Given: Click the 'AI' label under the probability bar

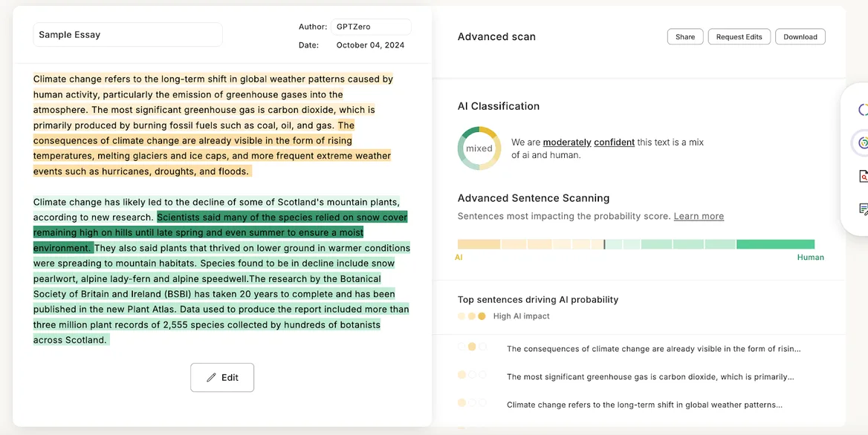Looking at the screenshot, I should [x=459, y=258].
